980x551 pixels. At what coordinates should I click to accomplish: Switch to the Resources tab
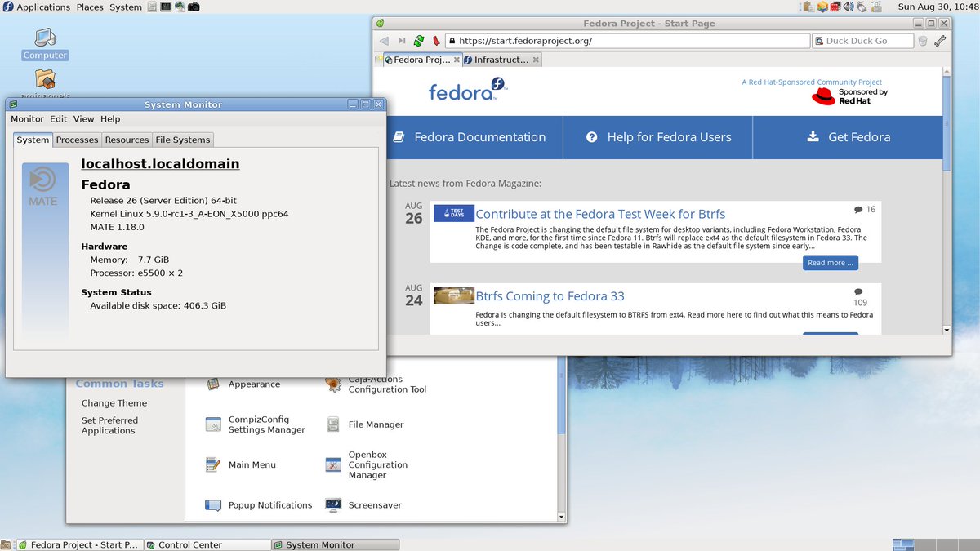pyautogui.click(x=127, y=140)
